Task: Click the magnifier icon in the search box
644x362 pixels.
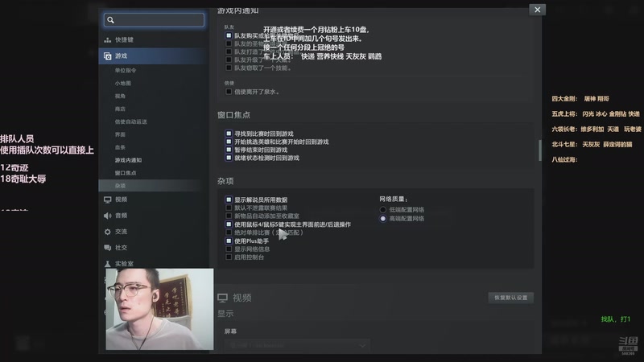Action: pos(110,19)
